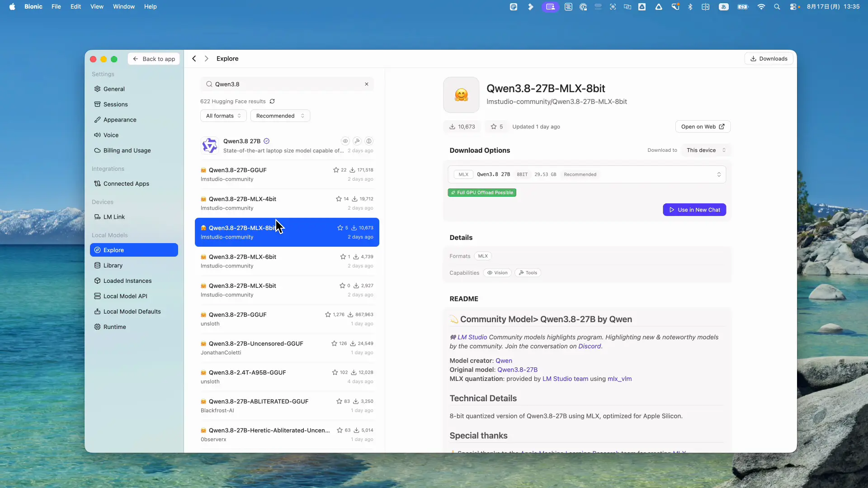Expand the MLX 8BIT quantization selector
This screenshot has height=488, width=868.
coord(587,174)
